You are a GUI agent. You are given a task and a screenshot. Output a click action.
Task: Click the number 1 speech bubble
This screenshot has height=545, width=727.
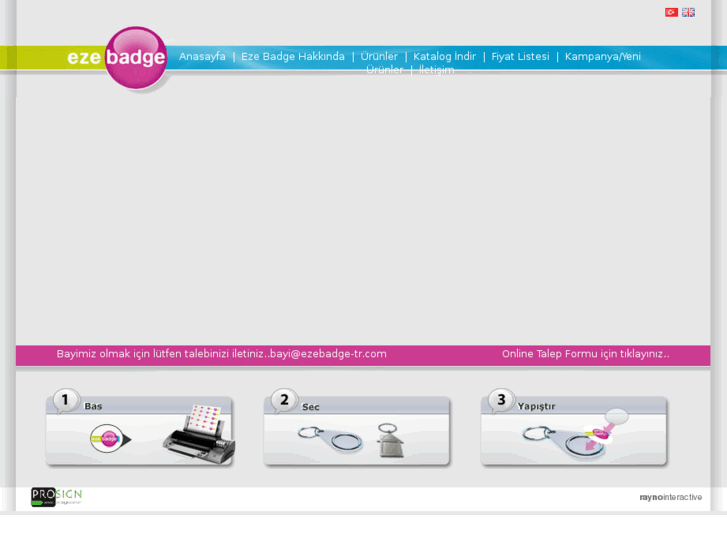(x=65, y=400)
